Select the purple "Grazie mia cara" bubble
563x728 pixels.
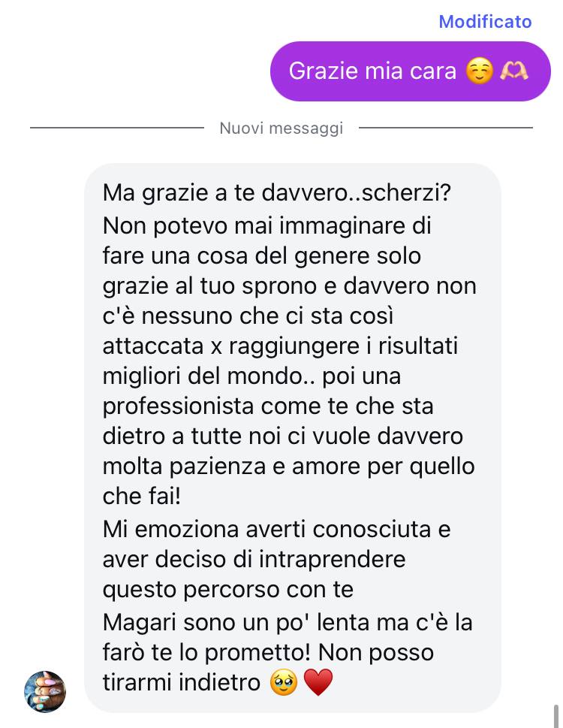(x=411, y=71)
